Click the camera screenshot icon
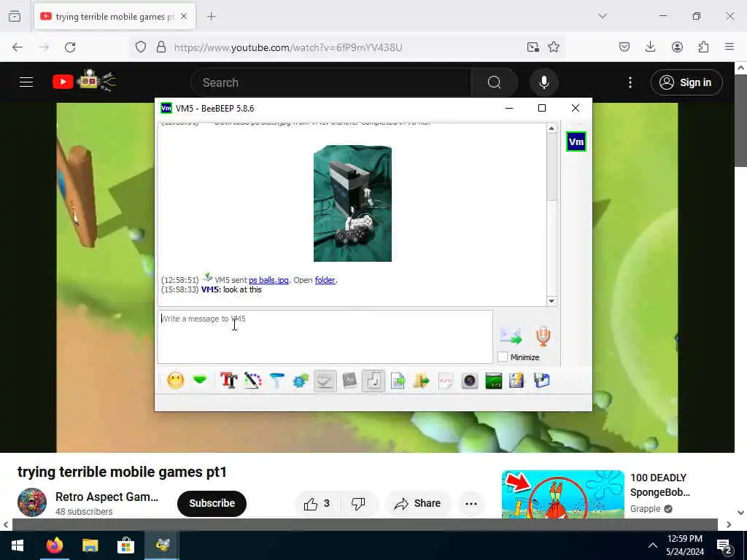The height and width of the screenshot is (560, 747). (470, 381)
